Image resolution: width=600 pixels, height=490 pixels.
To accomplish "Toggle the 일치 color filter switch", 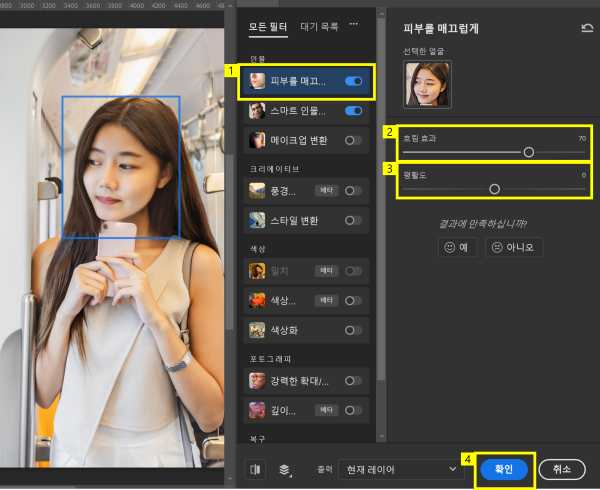I will [x=354, y=271].
